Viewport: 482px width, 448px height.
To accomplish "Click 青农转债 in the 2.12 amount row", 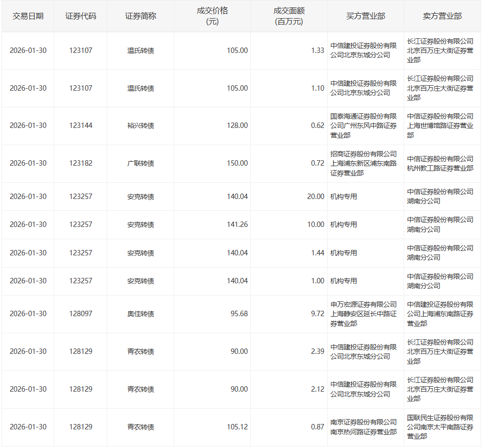I will [x=141, y=389].
